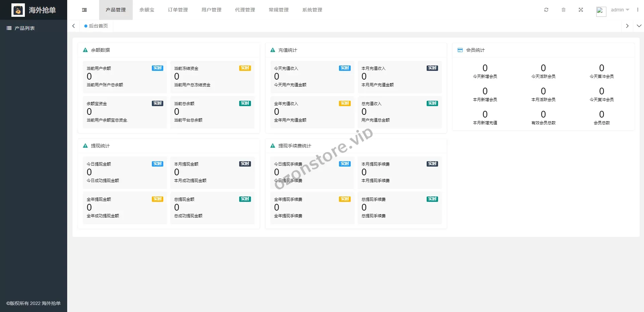
Task: Click the 会员统计 card icon
Action: pos(460,50)
